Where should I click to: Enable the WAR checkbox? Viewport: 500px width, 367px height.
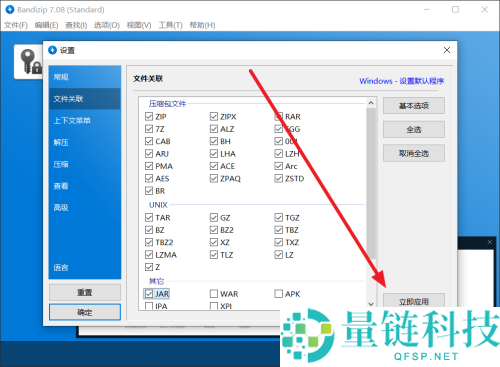pos(214,294)
